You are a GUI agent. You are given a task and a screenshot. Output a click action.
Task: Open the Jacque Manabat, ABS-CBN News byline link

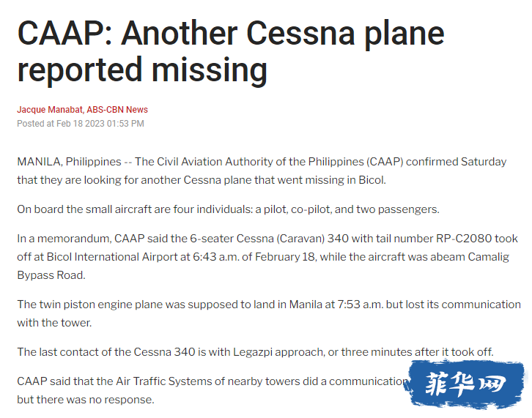pyautogui.click(x=83, y=110)
